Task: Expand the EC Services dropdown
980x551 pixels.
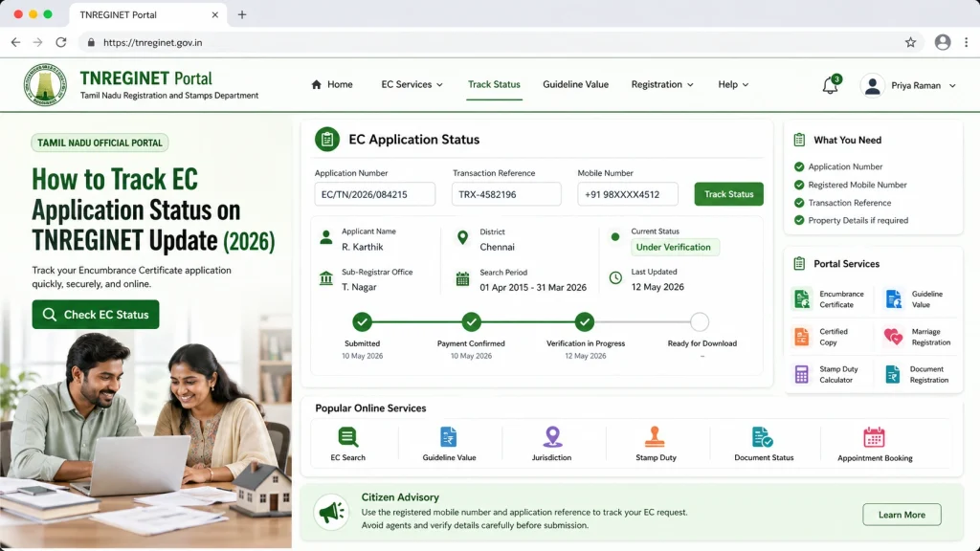Action: pyautogui.click(x=412, y=84)
